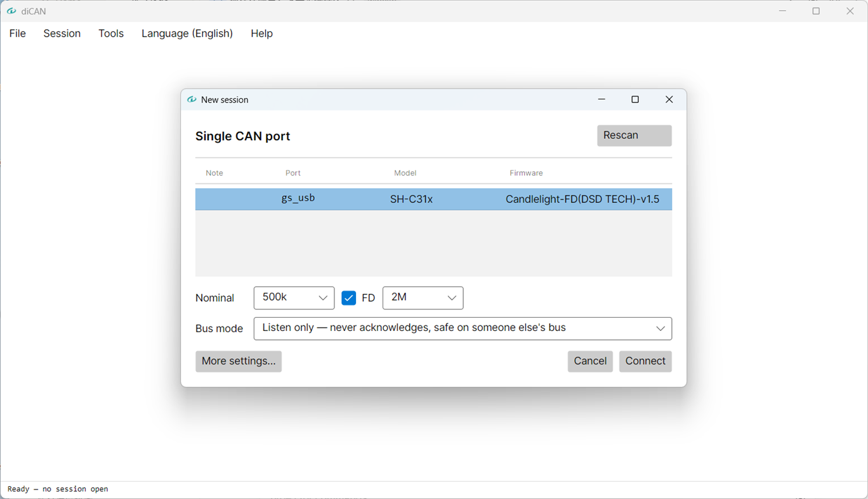The width and height of the screenshot is (868, 499).
Task: Click the Firmware column header
Action: tap(526, 173)
